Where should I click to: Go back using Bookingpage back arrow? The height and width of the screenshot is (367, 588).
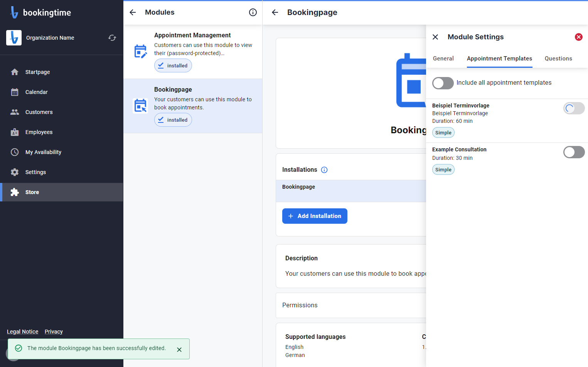coord(275,12)
